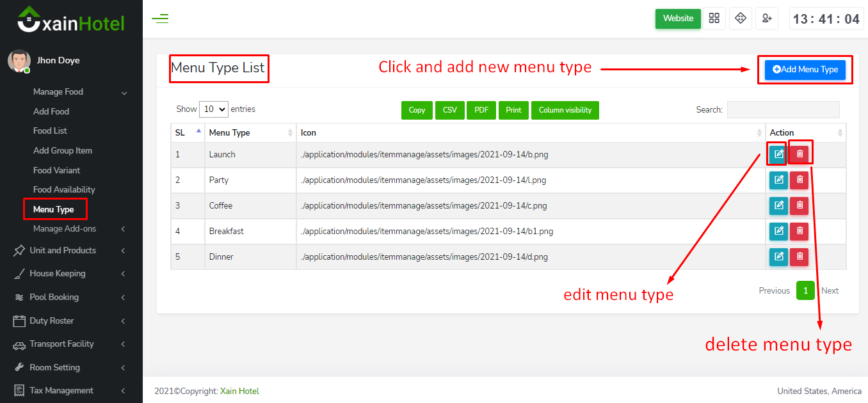Screen dimensions: 868x403
Task: Toggle the hamburger sidebar menu icon
Action: pos(160,19)
